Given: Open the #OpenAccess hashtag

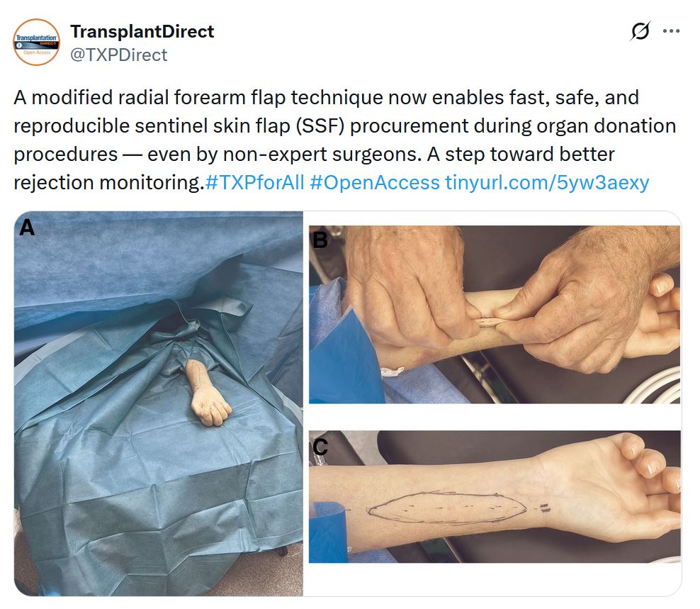Looking at the screenshot, I should coord(375,182).
